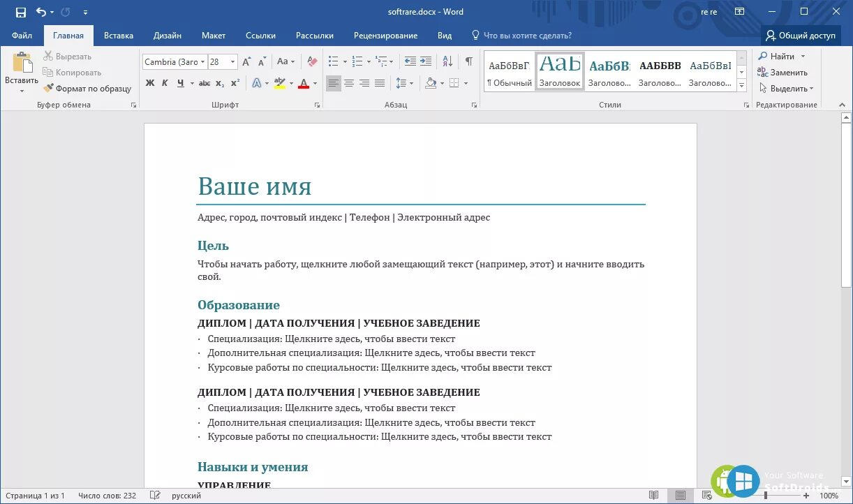Toggle paragraph marks (¶) display
Image resolution: width=853 pixels, height=504 pixels.
pos(469,61)
